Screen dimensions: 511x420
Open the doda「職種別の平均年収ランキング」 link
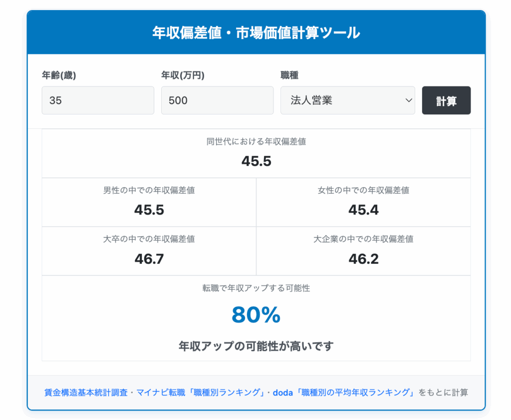[x=344, y=393]
